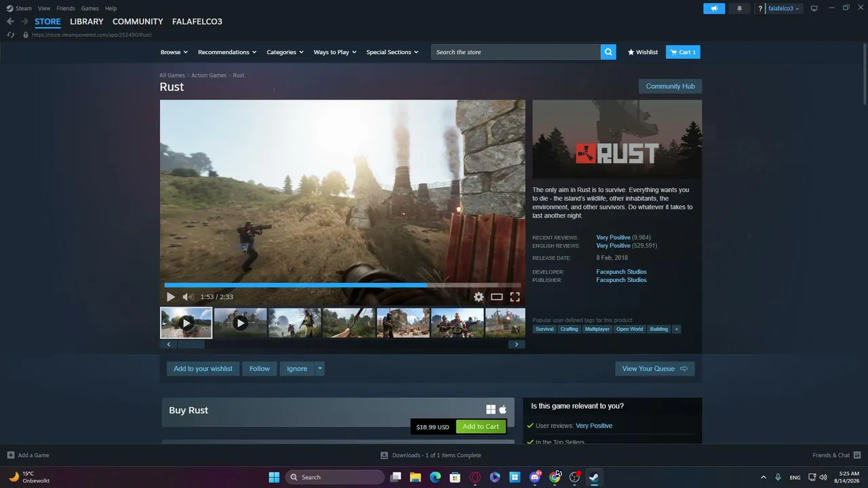Click the plus button to add tag
The image size is (868, 488).
pyautogui.click(x=676, y=329)
